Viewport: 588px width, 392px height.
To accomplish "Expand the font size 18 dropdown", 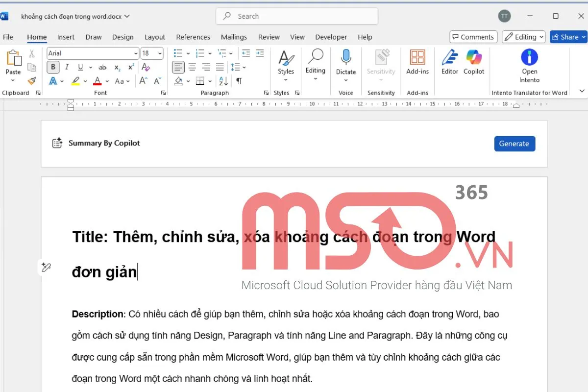I will (x=160, y=53).
